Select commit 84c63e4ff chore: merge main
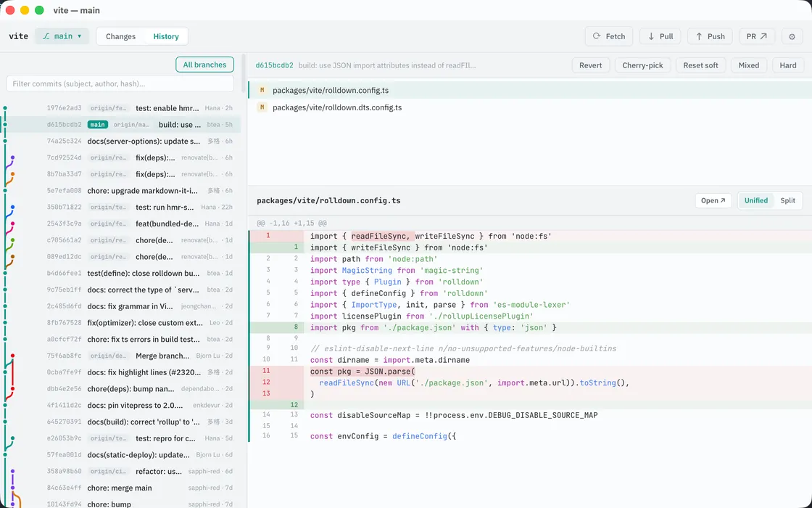Screen dimensions: 812x508 (x=120, y=488)
